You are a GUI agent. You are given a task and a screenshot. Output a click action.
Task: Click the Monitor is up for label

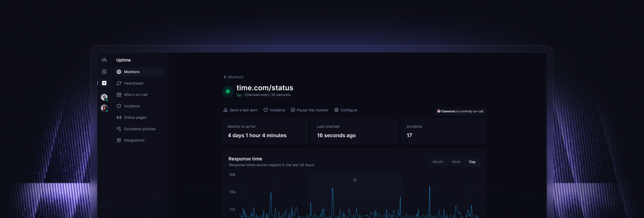[242, 126]
